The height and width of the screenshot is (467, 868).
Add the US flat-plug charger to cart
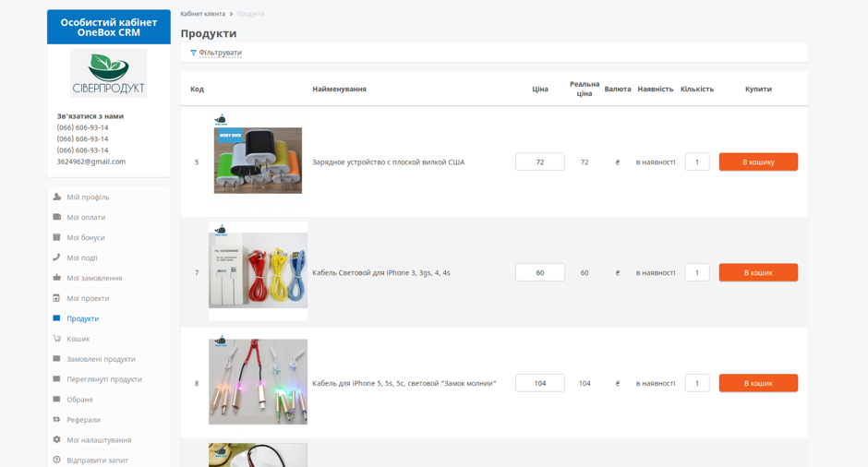point(758,162)
